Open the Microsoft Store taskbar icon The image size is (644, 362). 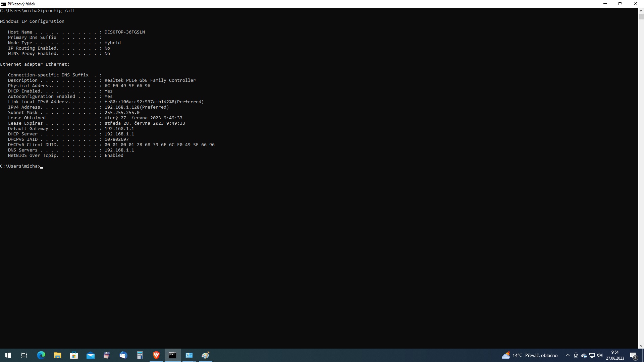tap(74, 355)
